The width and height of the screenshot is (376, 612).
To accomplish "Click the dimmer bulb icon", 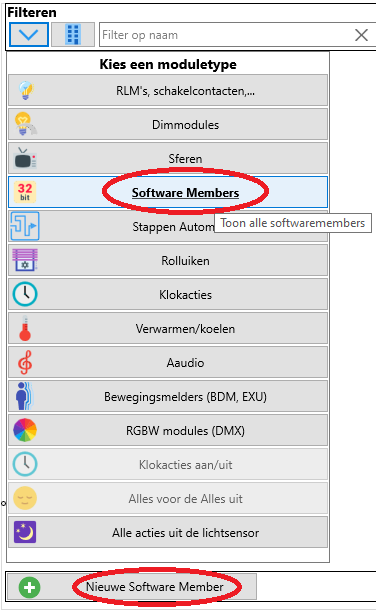I will [25, 124].
